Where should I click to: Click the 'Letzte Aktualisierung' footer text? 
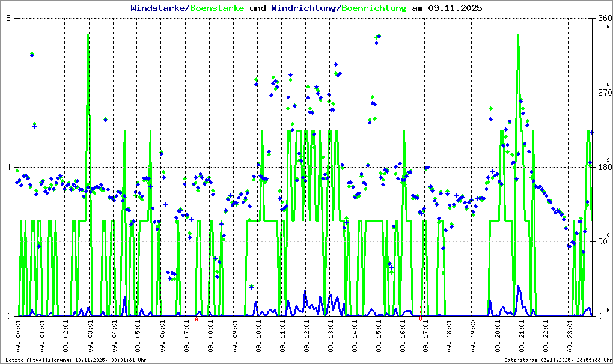click(x=75, y=360)
